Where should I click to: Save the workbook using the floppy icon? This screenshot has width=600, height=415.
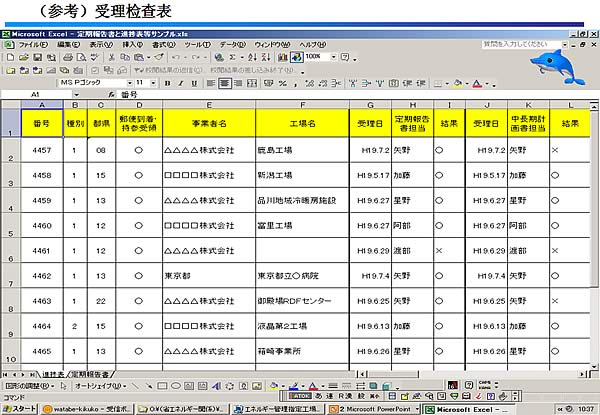38,57
